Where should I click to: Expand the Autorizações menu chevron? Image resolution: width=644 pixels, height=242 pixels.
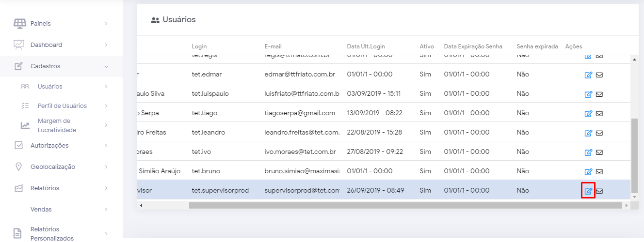pyautogui.click(x=106, y=146)
